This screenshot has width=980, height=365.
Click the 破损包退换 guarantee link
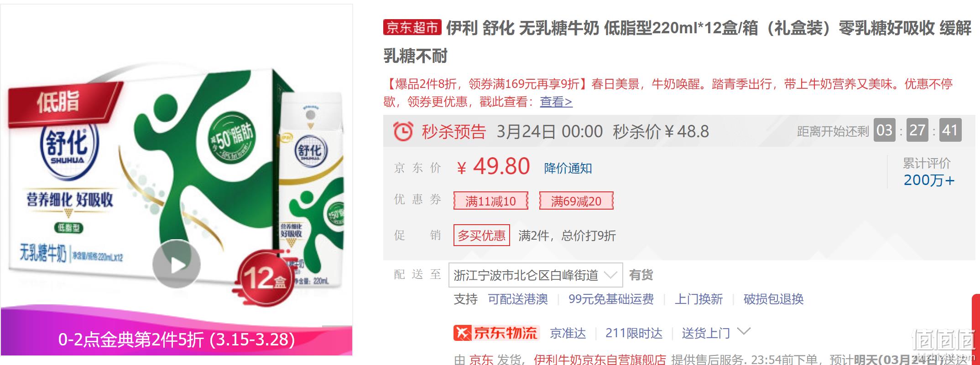tap(773, 299)
